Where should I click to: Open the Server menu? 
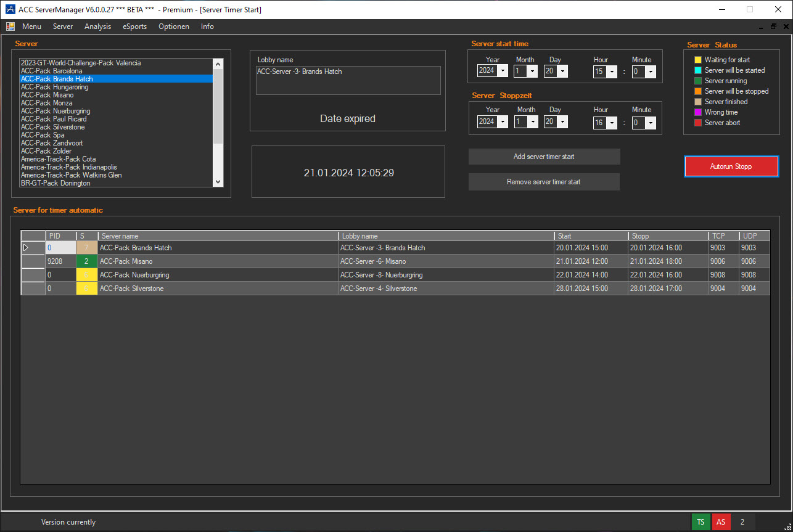[x=63, y=27]
